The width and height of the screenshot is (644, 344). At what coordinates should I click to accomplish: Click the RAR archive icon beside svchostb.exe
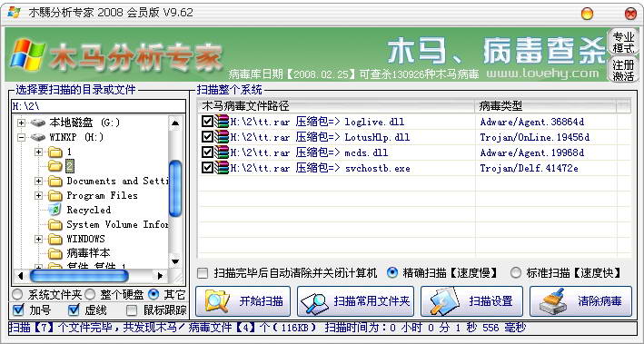222,168
